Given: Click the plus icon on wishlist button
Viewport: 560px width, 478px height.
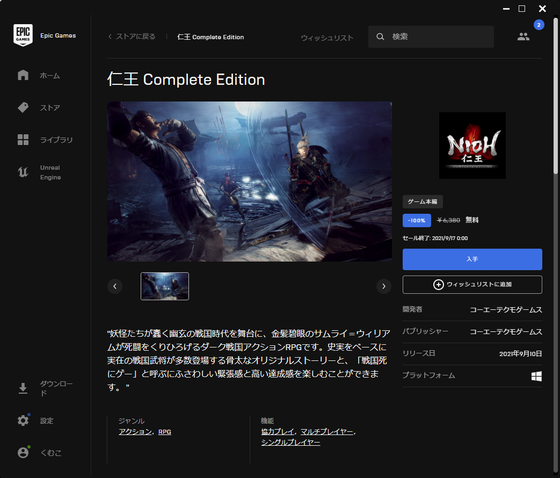Looking at the screenshot, I should pos(438,284).
